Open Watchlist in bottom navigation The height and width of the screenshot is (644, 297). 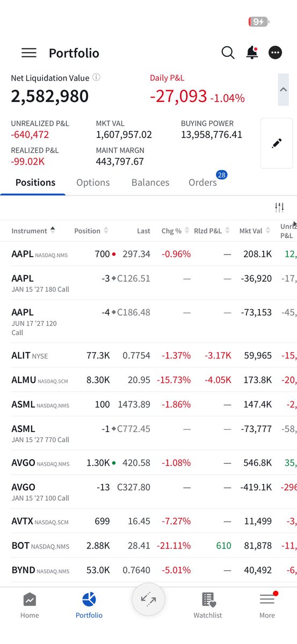point(208,605)
